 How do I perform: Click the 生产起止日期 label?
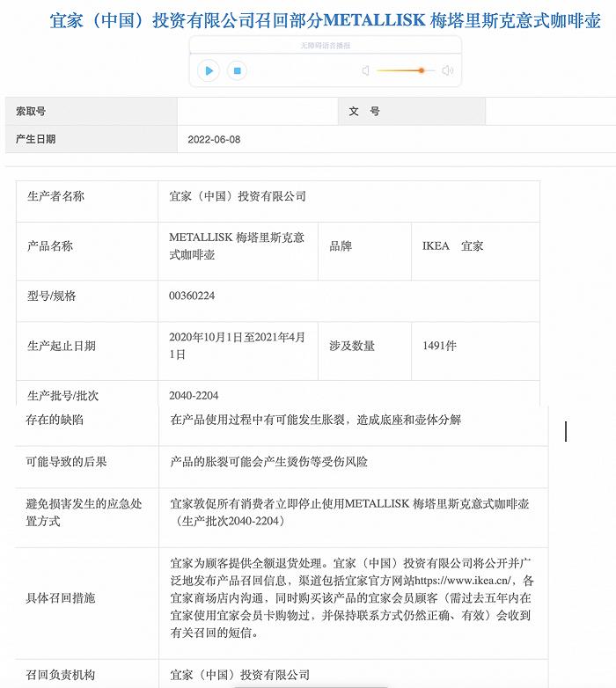61,346
